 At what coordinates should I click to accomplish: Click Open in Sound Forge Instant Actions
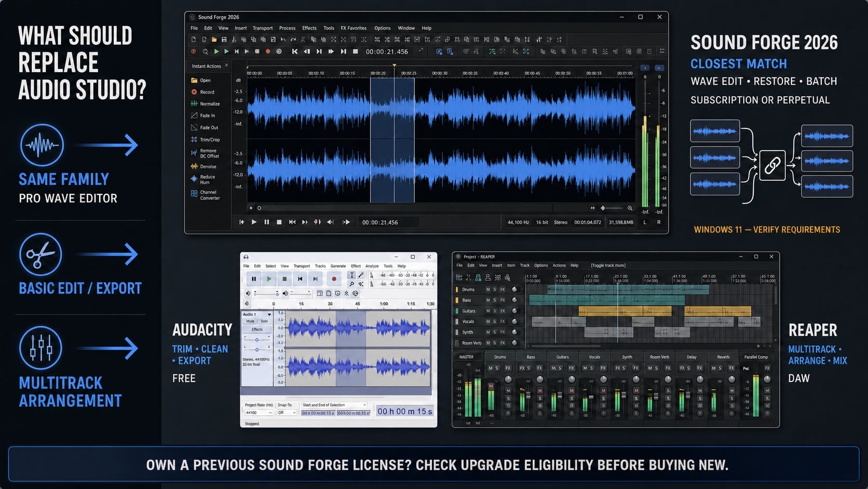point(201,81)
